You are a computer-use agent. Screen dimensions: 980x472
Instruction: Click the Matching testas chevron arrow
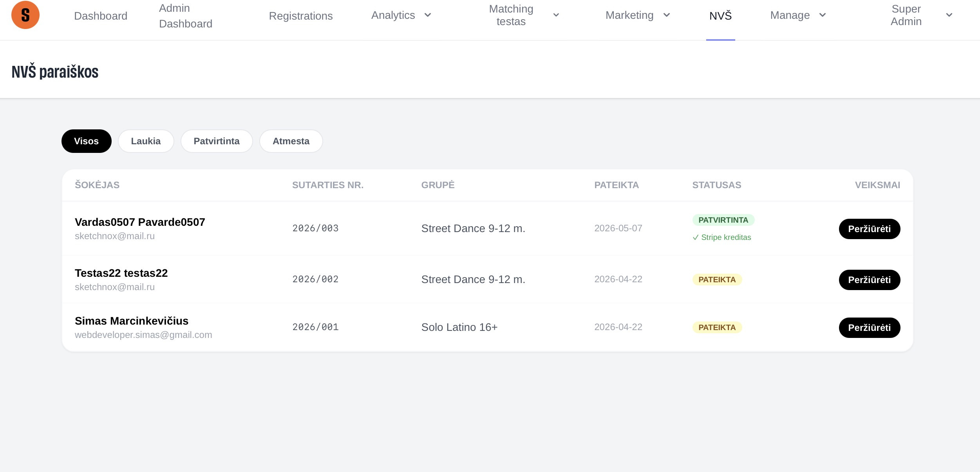tap(556, 15)
